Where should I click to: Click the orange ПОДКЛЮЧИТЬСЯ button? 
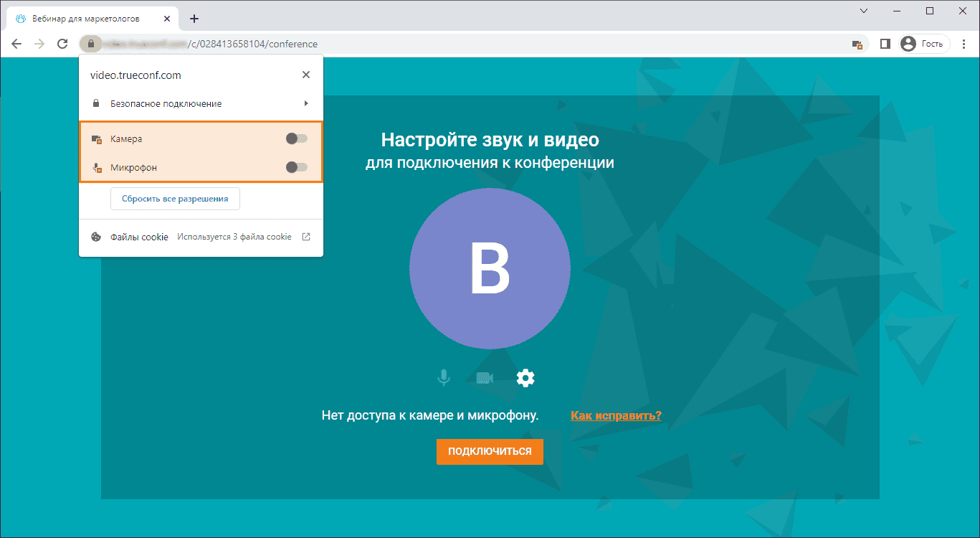(x=490, y=451)
